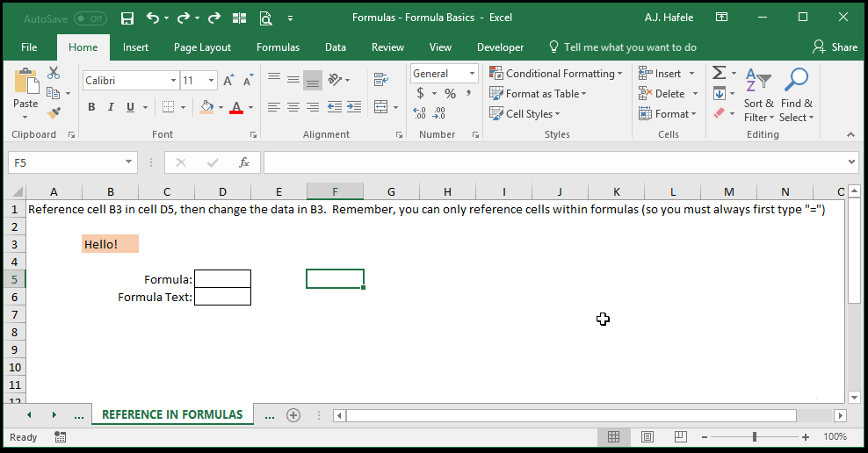Collapse the ribbon with the caret

pos(850,134)
